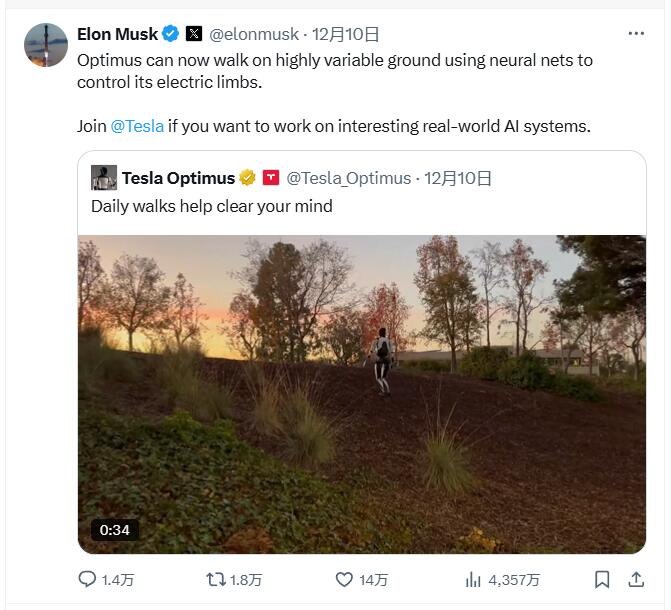Screen dimensions: 671x610
Task: Play the Optimus walking video
Action: pos(361,394)
